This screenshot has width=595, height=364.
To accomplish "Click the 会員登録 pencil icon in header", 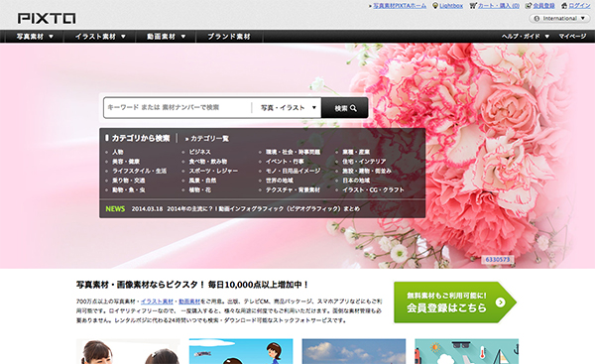I will click(x=529, y=6).
